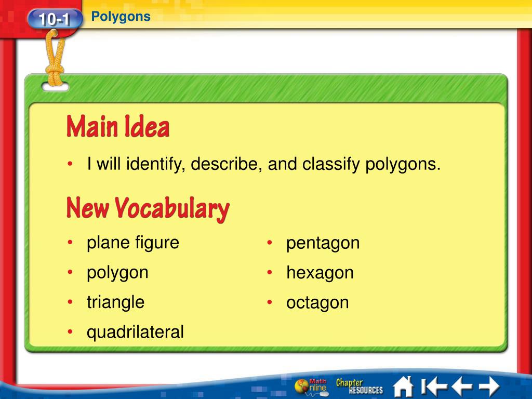Image resolution: width=532 pixels, height=399 pixels.
Task: Click vocabulary word triangle
Action: tap(115, 302)
